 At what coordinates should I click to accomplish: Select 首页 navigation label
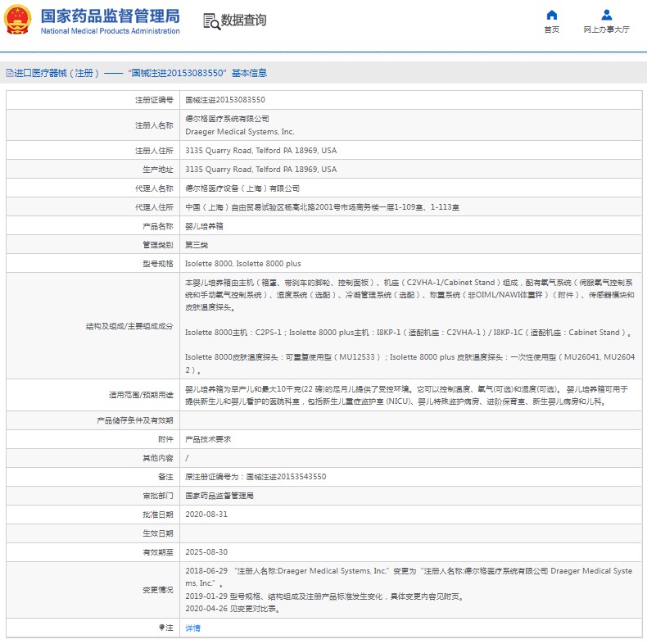[x=552, y=29]
